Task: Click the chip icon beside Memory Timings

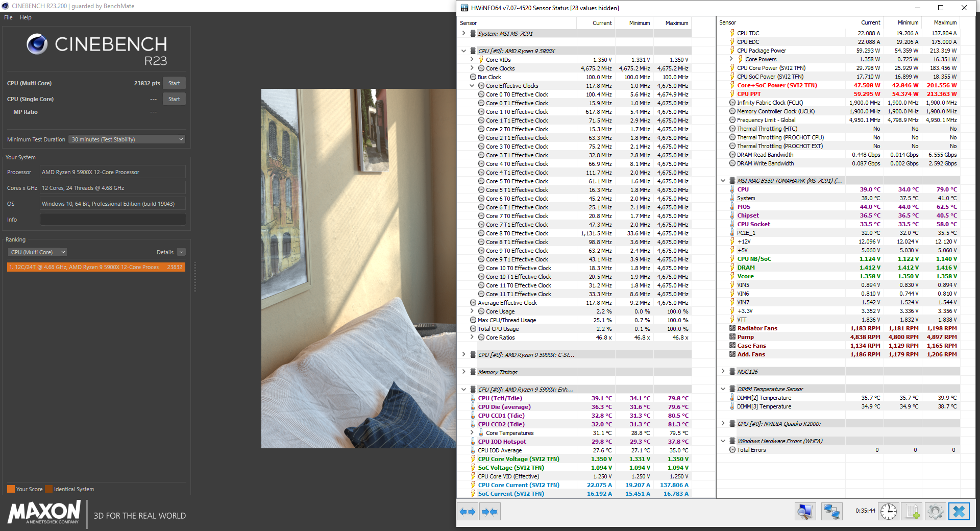Action: click(x=473, y=372)
